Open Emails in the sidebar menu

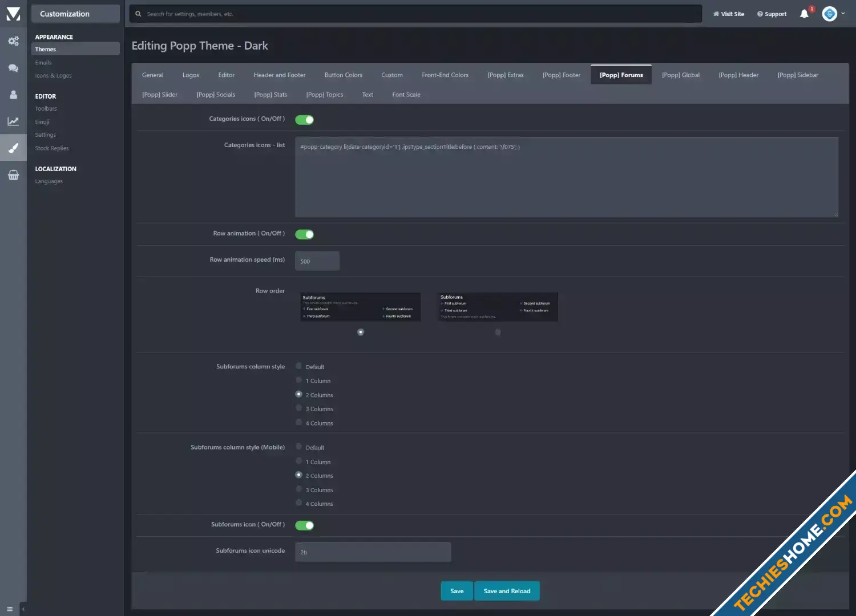43,63
